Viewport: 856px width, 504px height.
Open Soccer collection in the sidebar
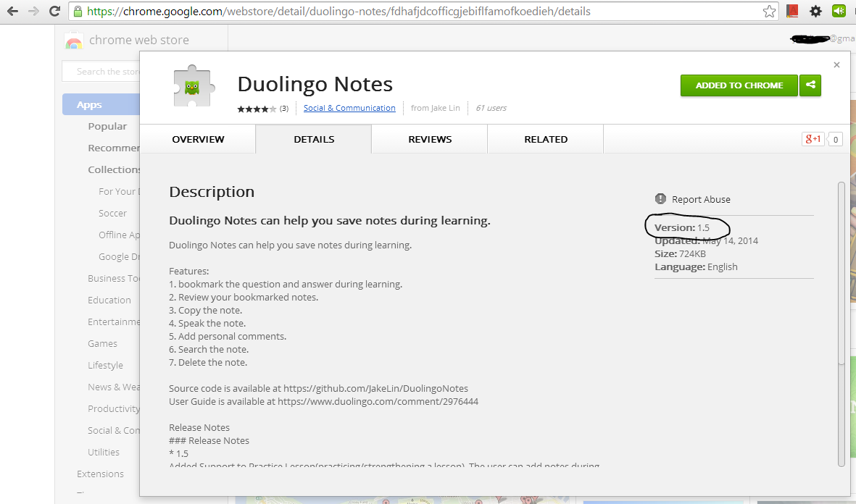pos(112,214)
